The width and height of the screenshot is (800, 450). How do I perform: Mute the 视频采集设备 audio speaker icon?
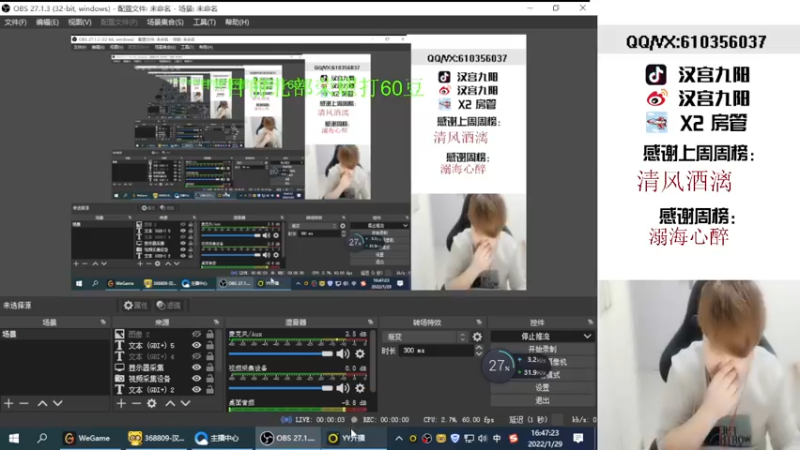click(x=343, y=388)
